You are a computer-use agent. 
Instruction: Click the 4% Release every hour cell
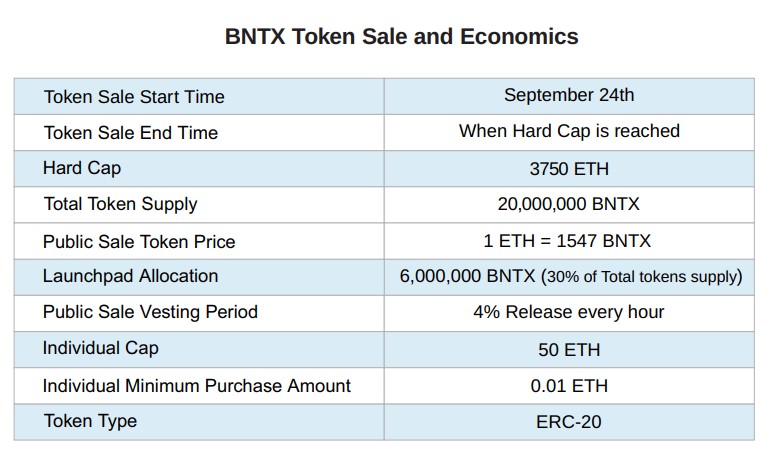(x=569, y=312)
